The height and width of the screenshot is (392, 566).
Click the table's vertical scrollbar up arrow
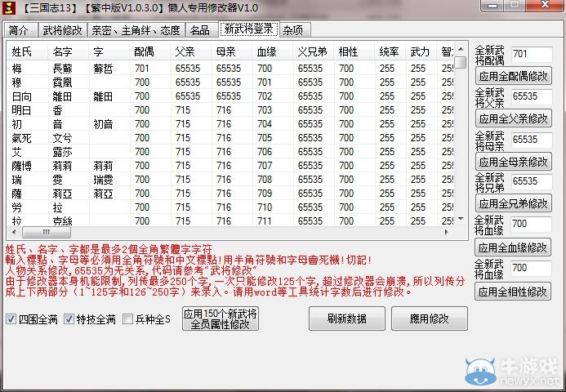(461, 49)
